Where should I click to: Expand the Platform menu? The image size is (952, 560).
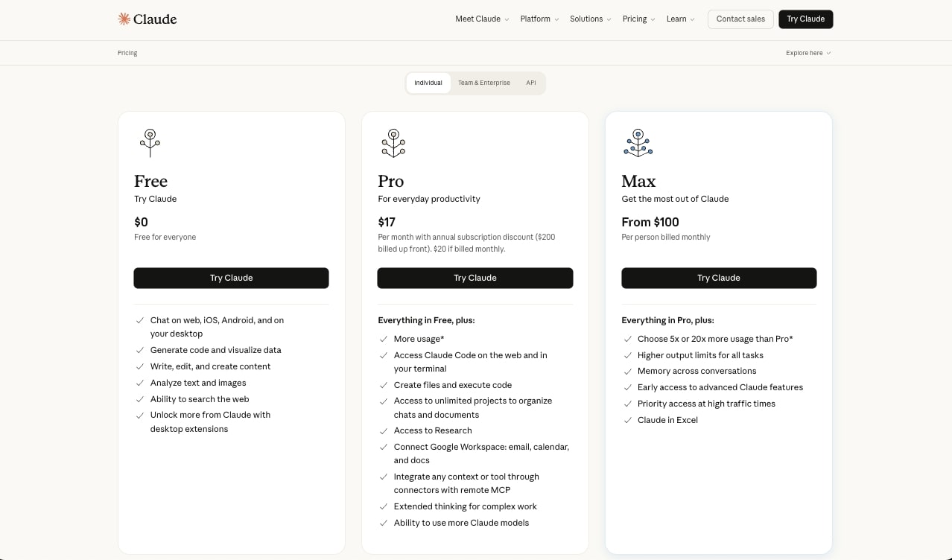539,19
